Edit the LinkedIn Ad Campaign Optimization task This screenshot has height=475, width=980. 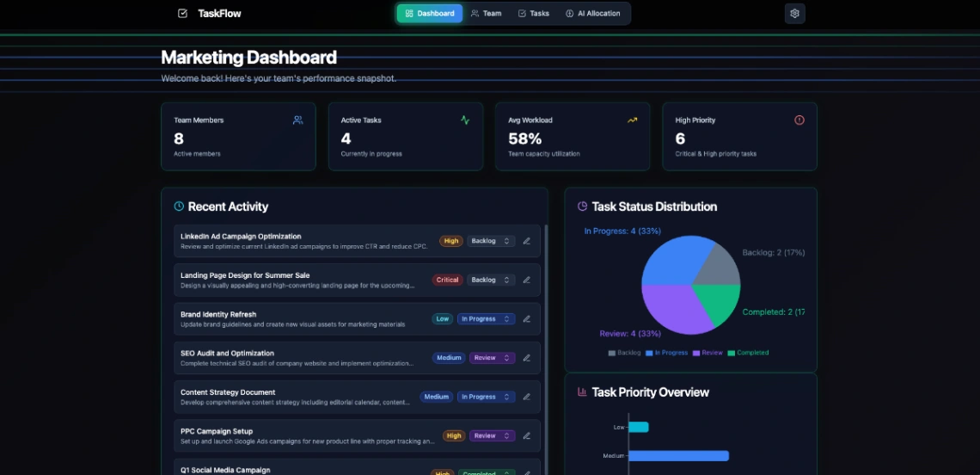(x=527, y=241)
